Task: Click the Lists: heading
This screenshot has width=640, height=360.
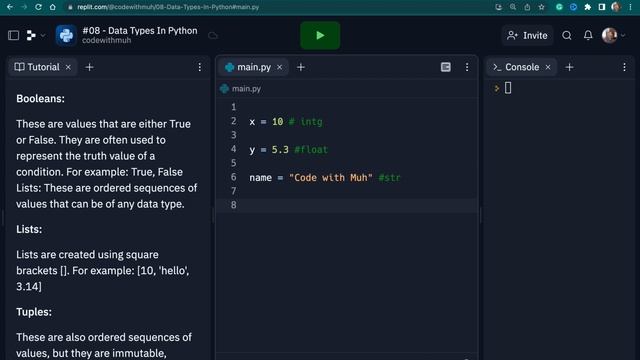Action: (x=29, y=229)
